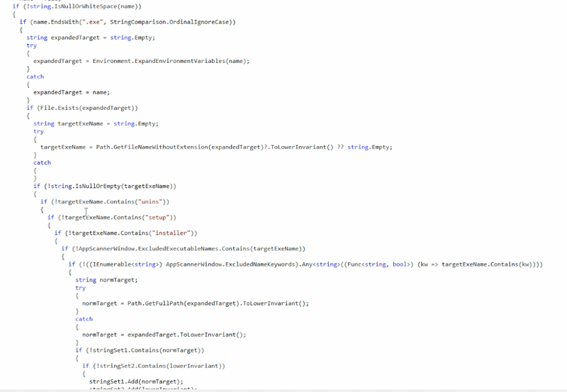The width and height of the screenshot is (567, 392).
Task: Click the line checking Contains("installer")
Action: point(126,233)
